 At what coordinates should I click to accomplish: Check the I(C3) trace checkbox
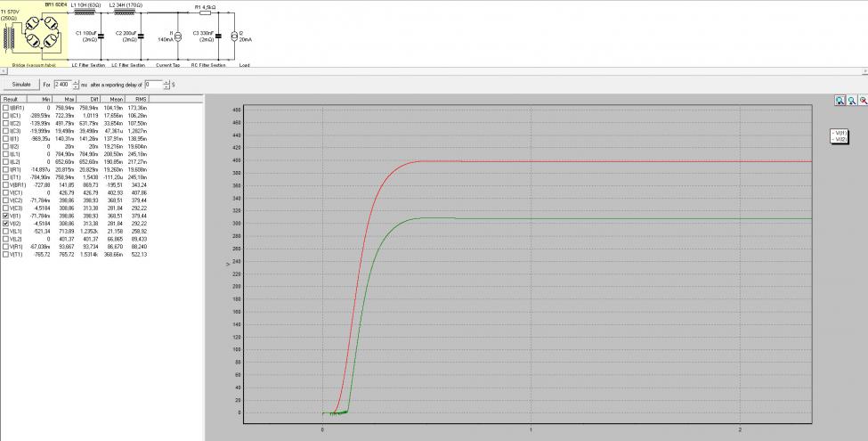click(x=5, y=131)
